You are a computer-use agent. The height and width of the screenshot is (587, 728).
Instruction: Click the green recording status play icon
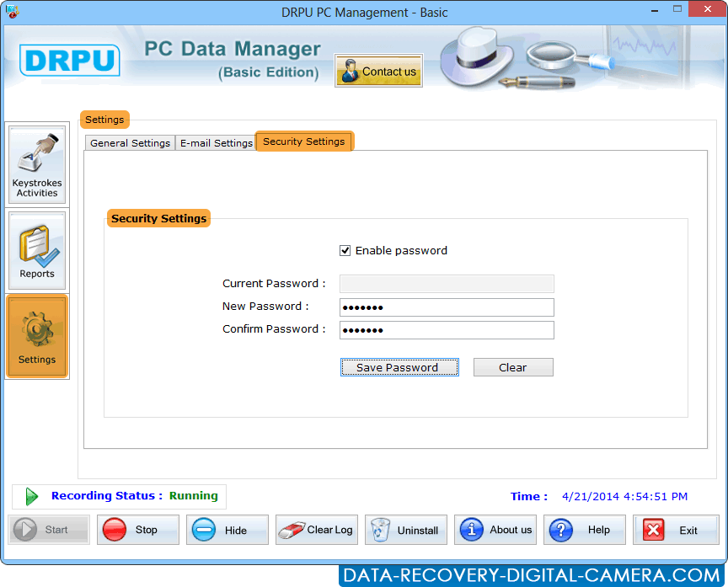31,497
